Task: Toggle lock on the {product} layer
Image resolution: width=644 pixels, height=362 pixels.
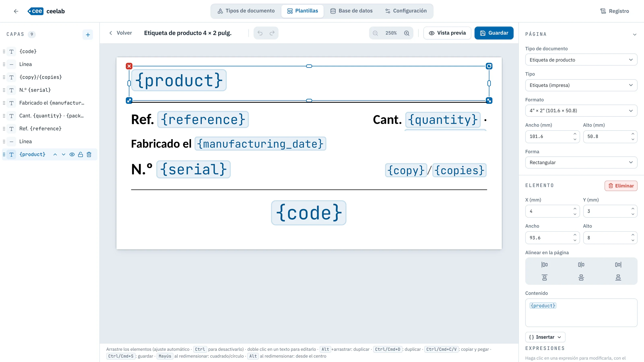Action: (x=80, y=154)
